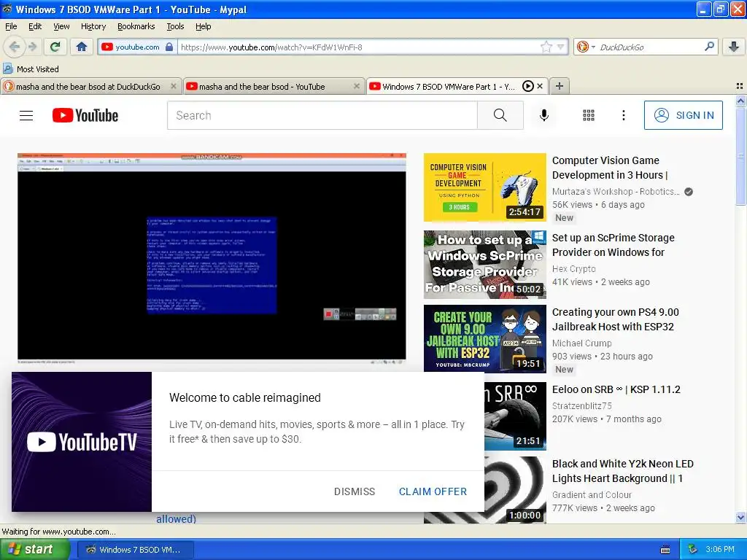Image resolution: width=747 pixels, height=560 pixels.
Task: Open Eeloo on SRB KSP 1.11.2 title
Action: [616, 389]
